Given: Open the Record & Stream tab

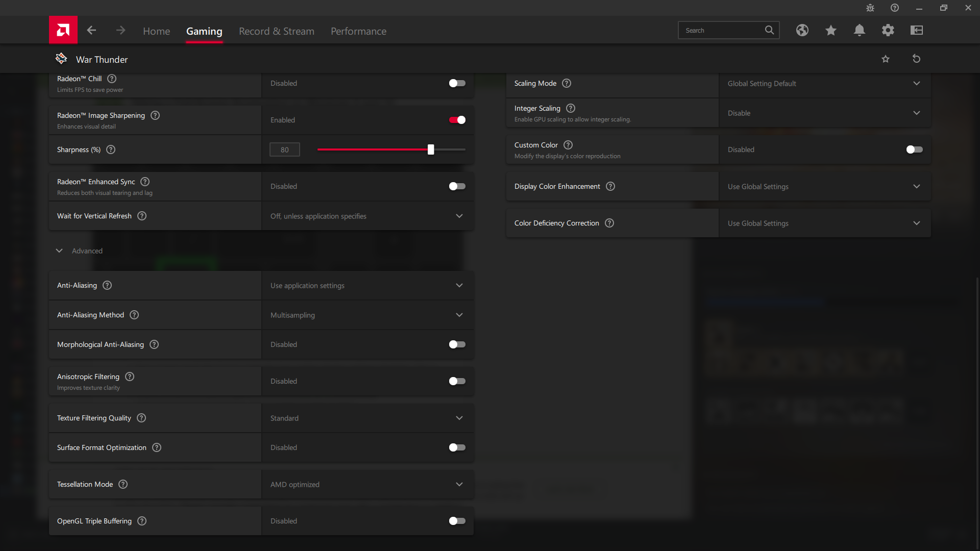Looking at the screenshot, I should 277,31.
